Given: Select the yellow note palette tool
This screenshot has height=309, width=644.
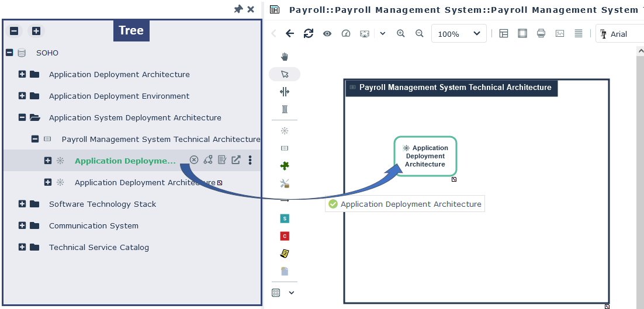Looking at the screenshot, I should [285, 254].
